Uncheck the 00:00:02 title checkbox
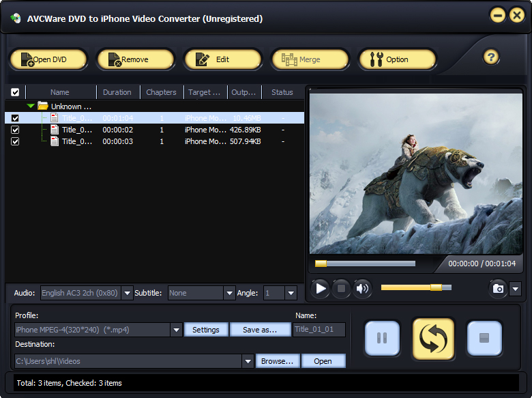The width and height of the screenshot is (532, 398). (15, 130)
